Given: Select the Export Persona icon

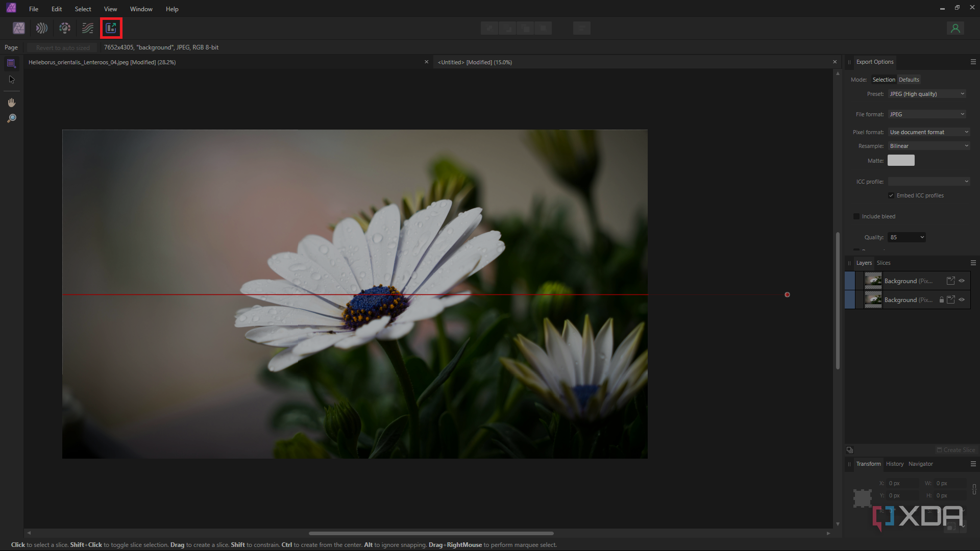Looking at the screenshot, I should tap(111, 28).
